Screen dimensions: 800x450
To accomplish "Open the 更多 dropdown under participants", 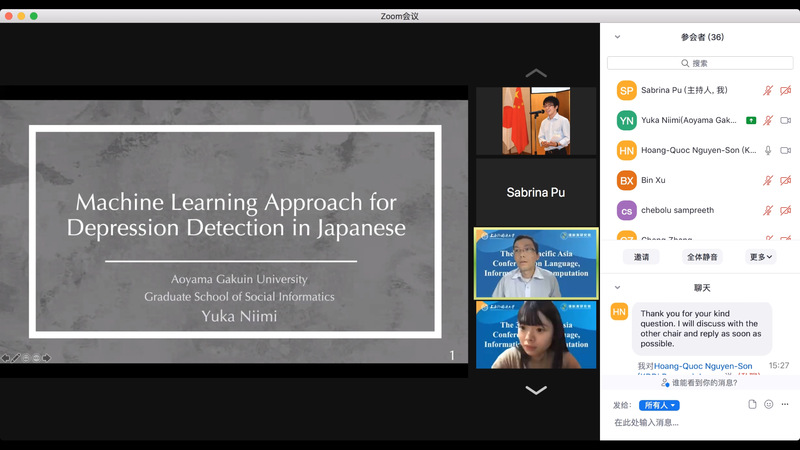I will click(x=761, y=257).
